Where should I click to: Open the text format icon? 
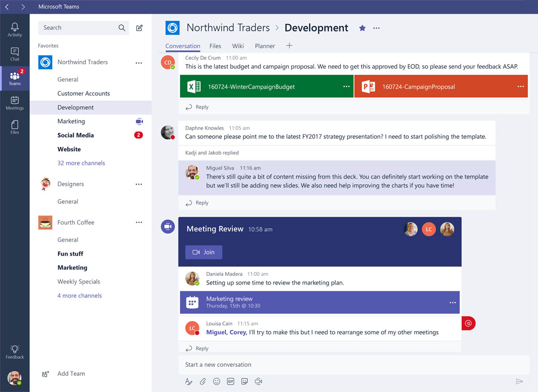click(x=189, y=382)
